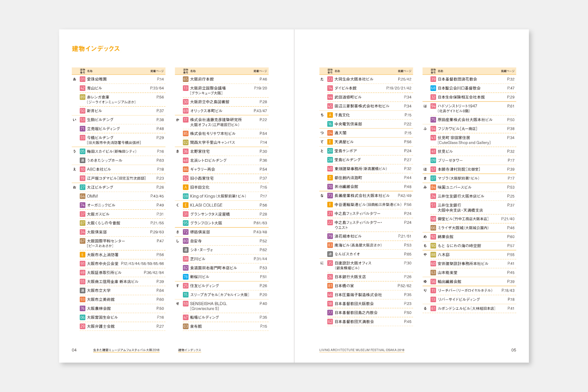Viewport: 588px width, 392px height.
Task: Click the オーガニックビル entry name
Action: 101,205
